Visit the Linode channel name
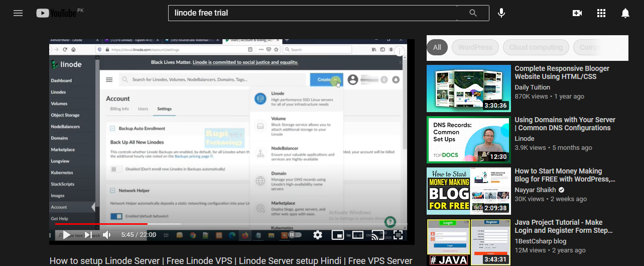This screenshot has height=266, width=644. (525, 138)
